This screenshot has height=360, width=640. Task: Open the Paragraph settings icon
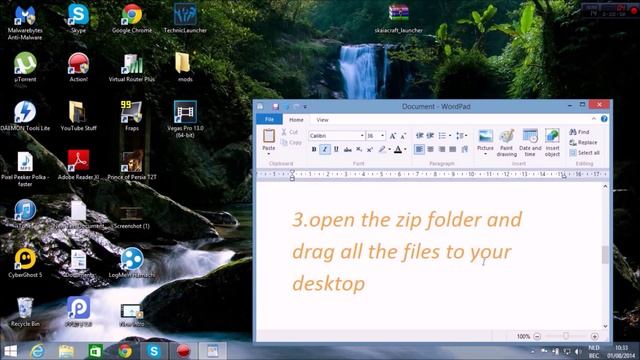click(464, 149)
